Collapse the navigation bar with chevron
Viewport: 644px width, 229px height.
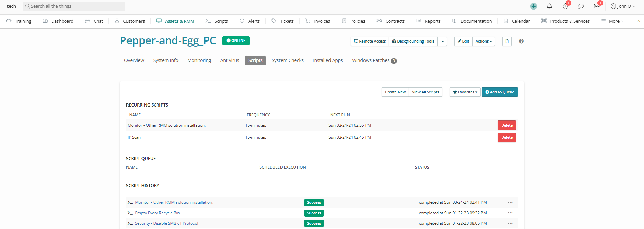[638, 21]
